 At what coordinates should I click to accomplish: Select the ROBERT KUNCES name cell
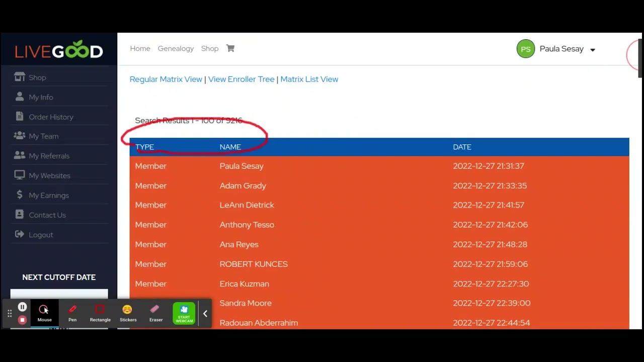point(254,264)
